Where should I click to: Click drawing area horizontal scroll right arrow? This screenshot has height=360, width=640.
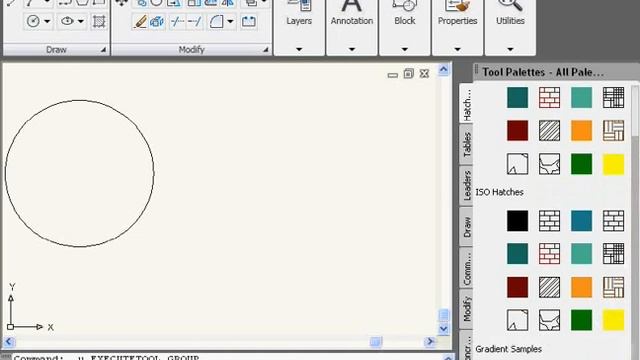click(430, 342)
